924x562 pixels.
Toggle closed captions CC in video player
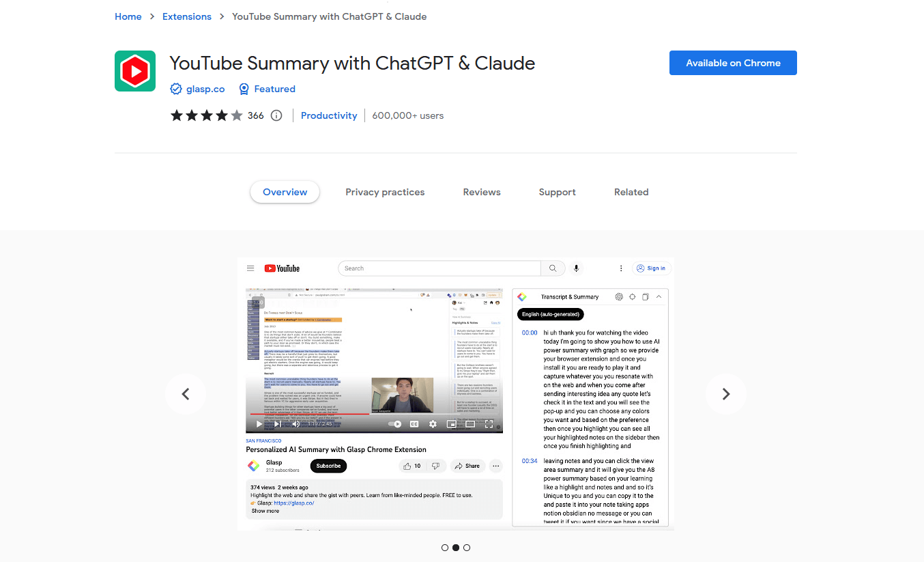414,424
